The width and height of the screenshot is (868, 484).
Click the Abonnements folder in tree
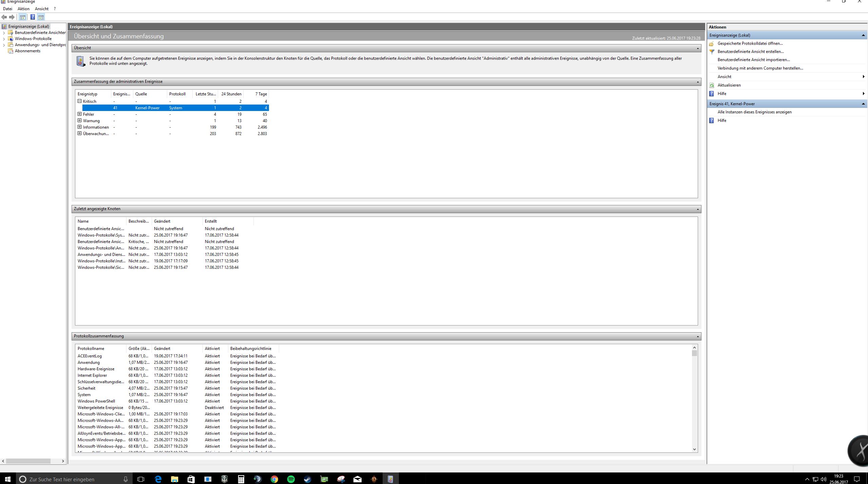point(27,51)
